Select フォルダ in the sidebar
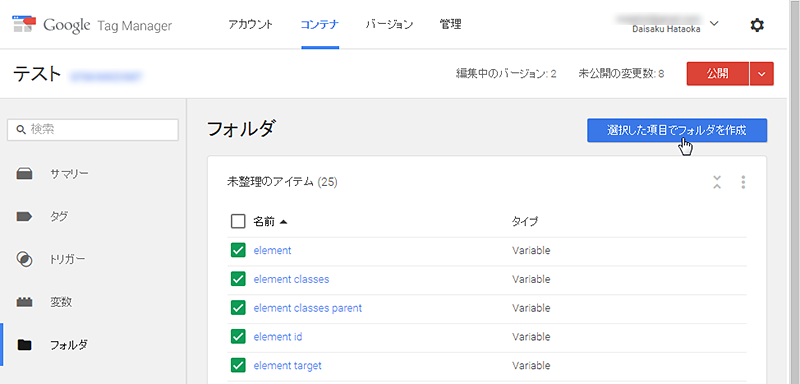The image size is (800, 384). click(x=68, y=345)
